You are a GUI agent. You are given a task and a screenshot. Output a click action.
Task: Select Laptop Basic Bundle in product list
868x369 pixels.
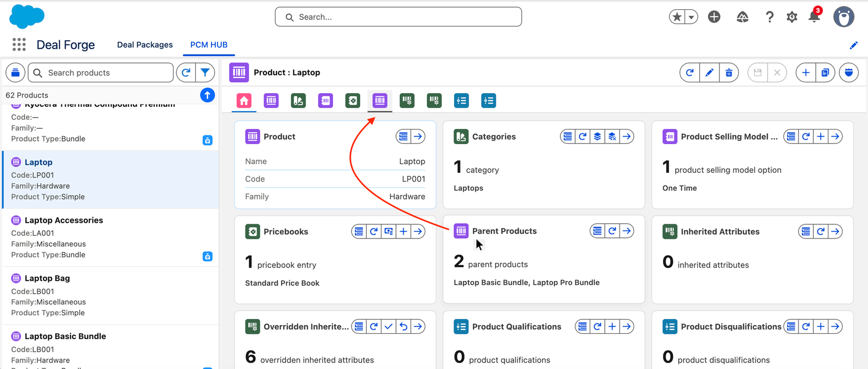[x=111, y=347]
